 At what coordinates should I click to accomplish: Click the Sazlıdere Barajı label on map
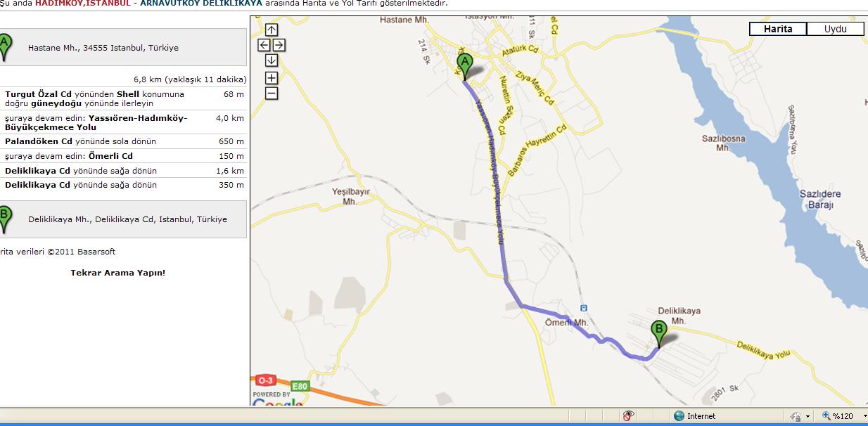click(x=820, y=200)
